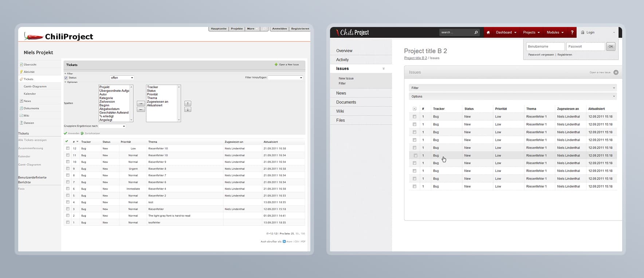The image size is (644, 278).
Task: Expand the Filter hinzufügen dropdown
Action: pyautogui.click(x=285, y=78)
